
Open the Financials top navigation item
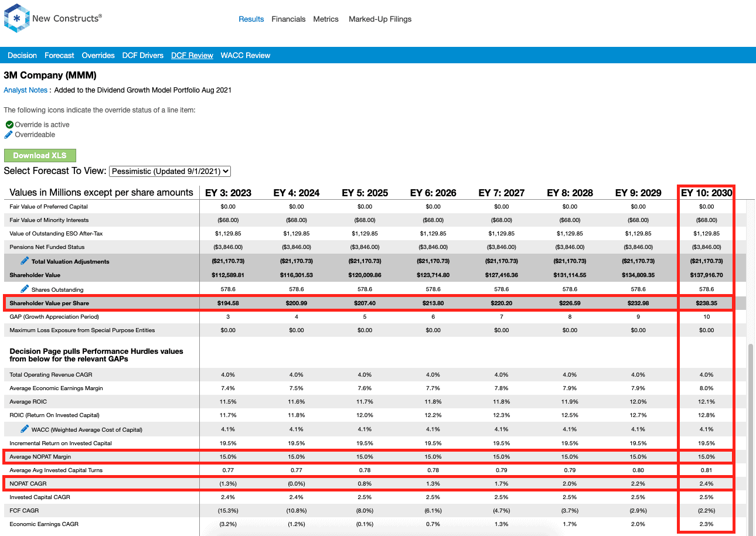tap(288, 19)
